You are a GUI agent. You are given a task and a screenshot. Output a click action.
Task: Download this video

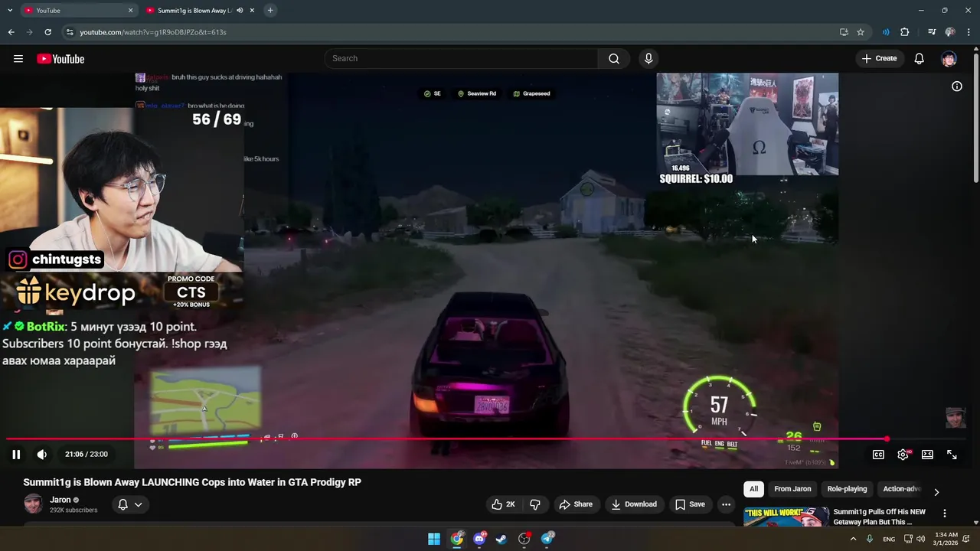pyautogui.click(x=634, y=504)
